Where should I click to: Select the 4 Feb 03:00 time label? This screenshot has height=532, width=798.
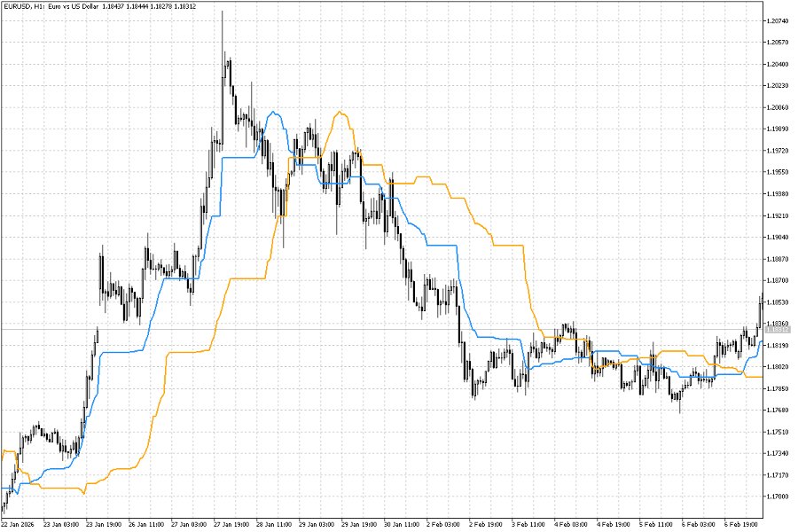(570, 524)
